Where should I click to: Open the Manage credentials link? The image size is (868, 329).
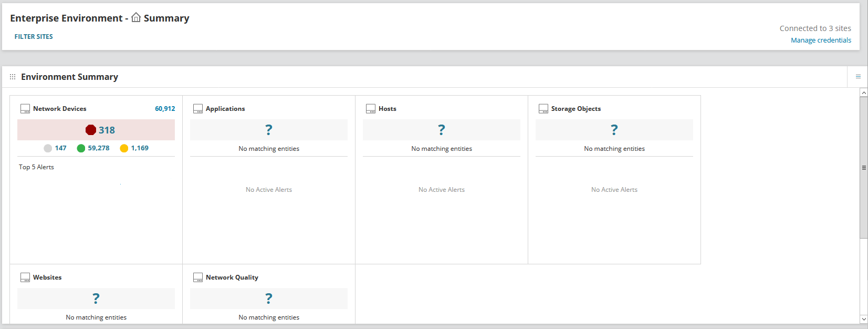click(821, 40)
